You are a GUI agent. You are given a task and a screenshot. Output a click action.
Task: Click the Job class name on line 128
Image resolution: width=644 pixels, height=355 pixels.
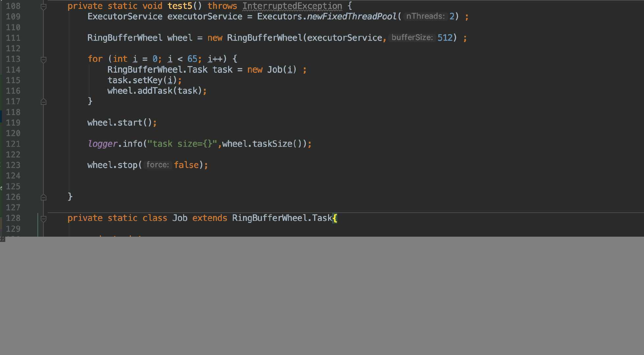tap(180, 218)
